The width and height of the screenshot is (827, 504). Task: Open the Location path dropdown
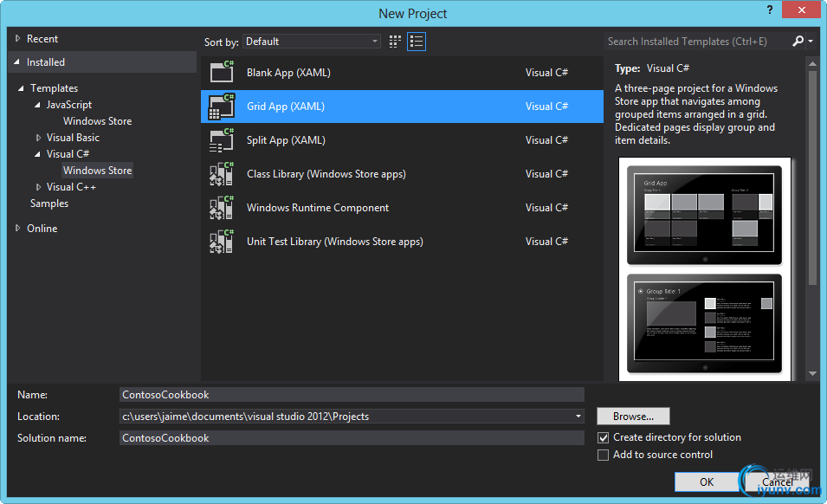click(x=578, y=417)
